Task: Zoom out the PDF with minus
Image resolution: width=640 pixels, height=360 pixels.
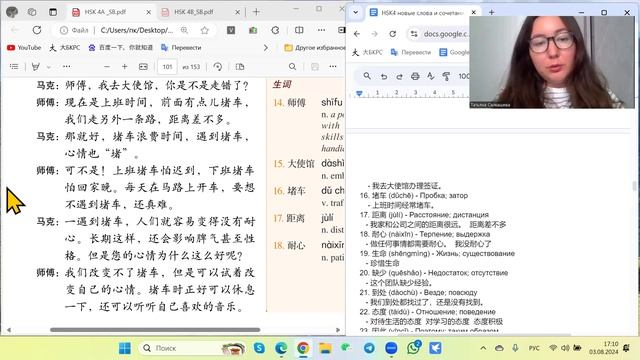Action: pyautogui.click(x=107, y=67)
